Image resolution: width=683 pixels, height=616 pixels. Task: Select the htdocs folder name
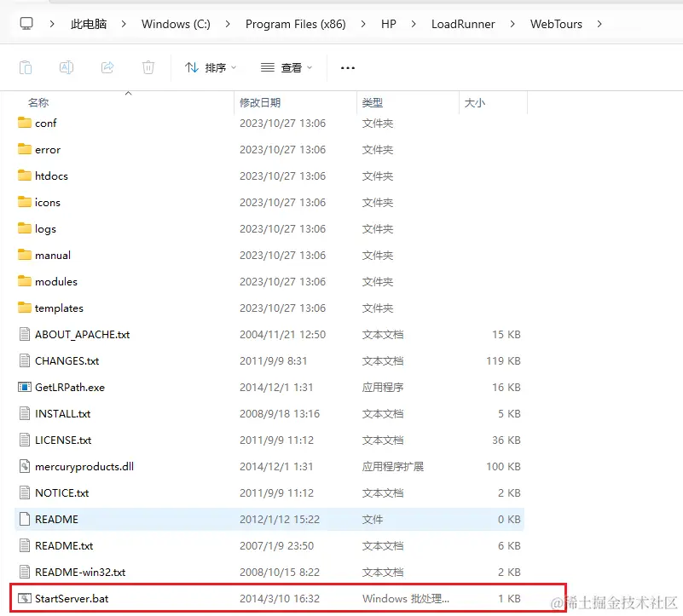click(51, 176)
